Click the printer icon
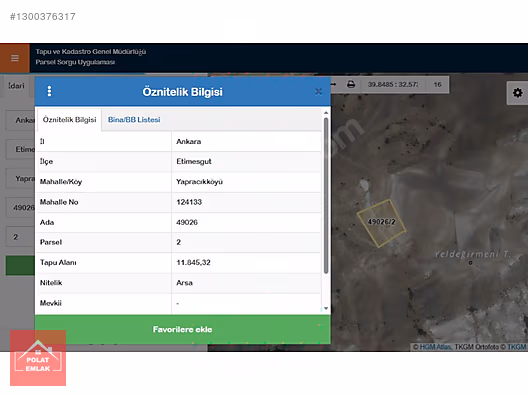 351,84
